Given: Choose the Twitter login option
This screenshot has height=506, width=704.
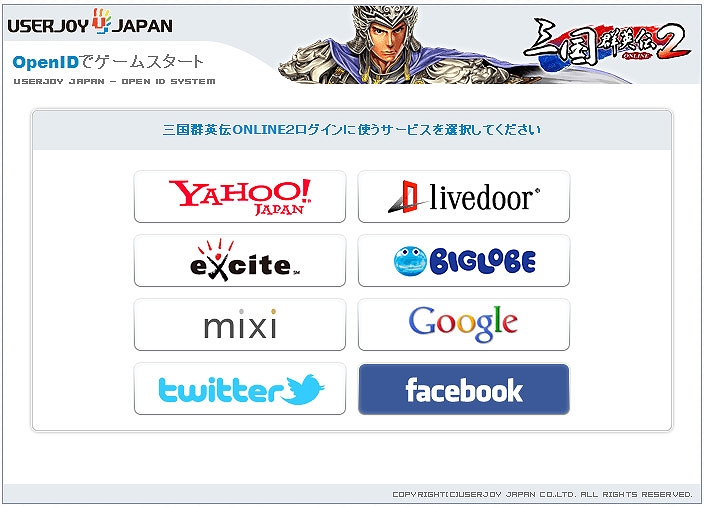Looking at the screenshot, I should (x=240, y=389).
